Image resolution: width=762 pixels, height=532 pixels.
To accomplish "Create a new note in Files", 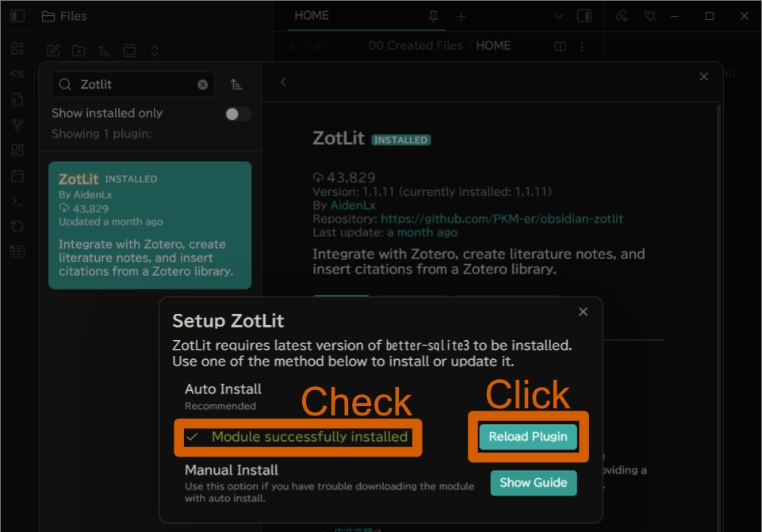I will (x=53, y=51).
